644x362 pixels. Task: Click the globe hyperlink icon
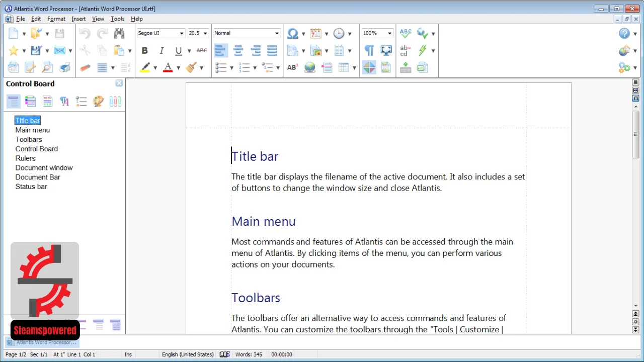[310, 67]
